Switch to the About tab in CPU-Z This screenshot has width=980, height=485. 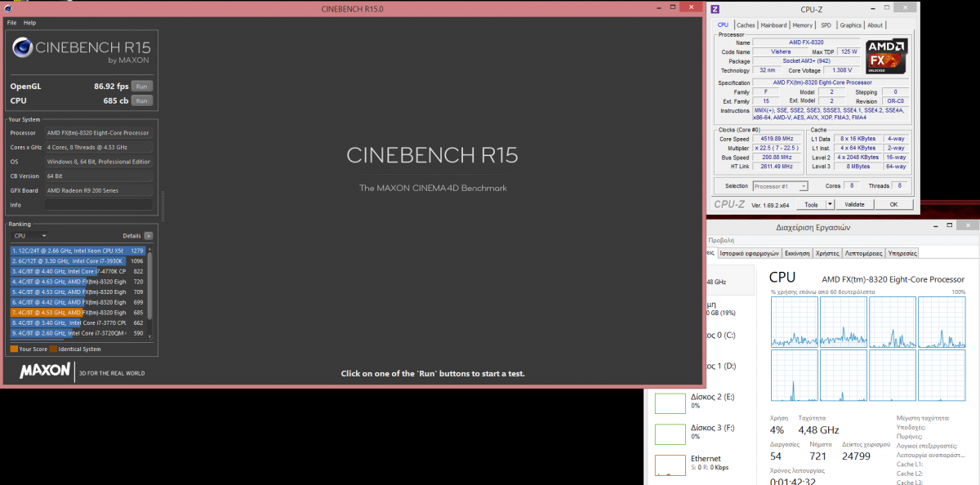coord(875,25)
